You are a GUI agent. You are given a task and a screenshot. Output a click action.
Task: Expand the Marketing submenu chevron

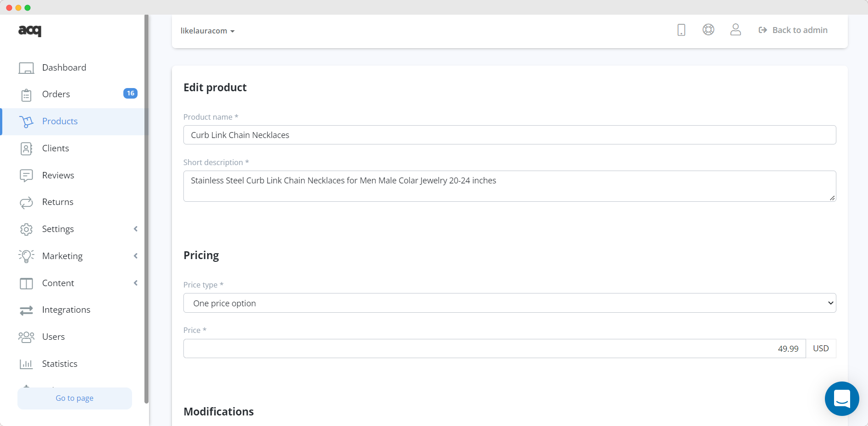pos(136,256)
